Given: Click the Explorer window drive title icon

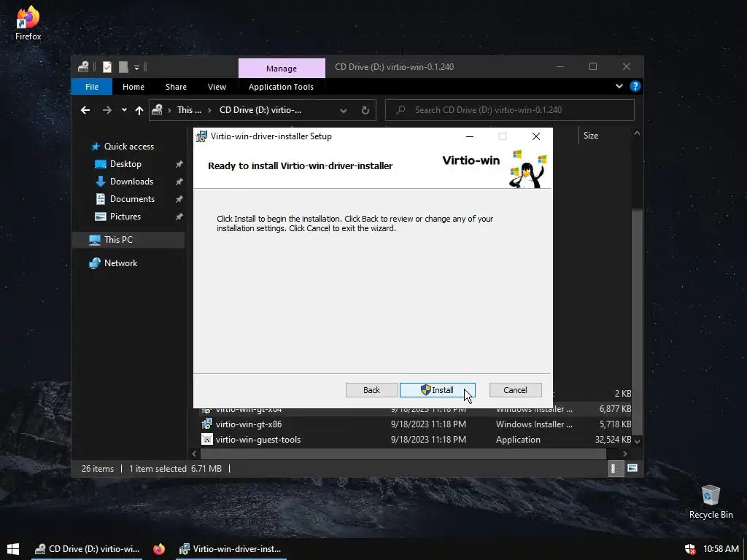Looking at the screenshot, I should coord(83,66).
